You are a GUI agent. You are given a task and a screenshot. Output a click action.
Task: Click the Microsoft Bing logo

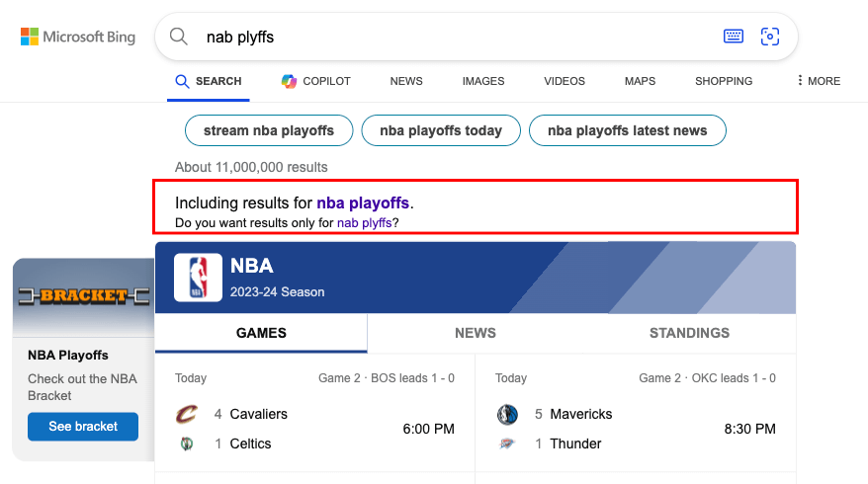coord(78,37)
